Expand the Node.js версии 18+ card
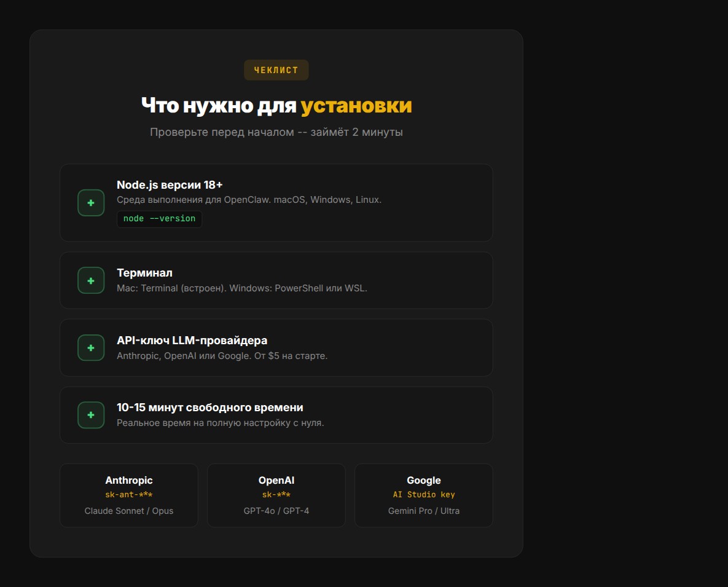 click(276, 203)
